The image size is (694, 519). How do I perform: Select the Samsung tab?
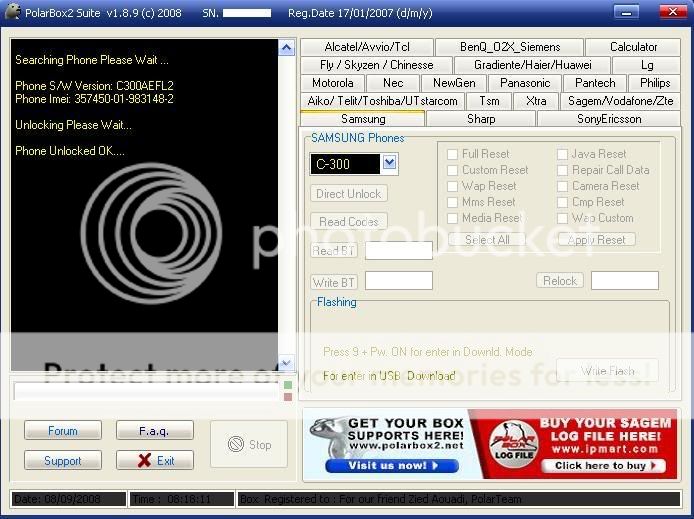click(362, 119)
